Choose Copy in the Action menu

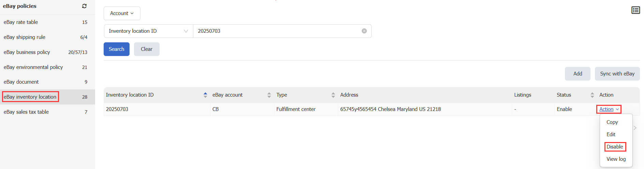tap(612, 122)
